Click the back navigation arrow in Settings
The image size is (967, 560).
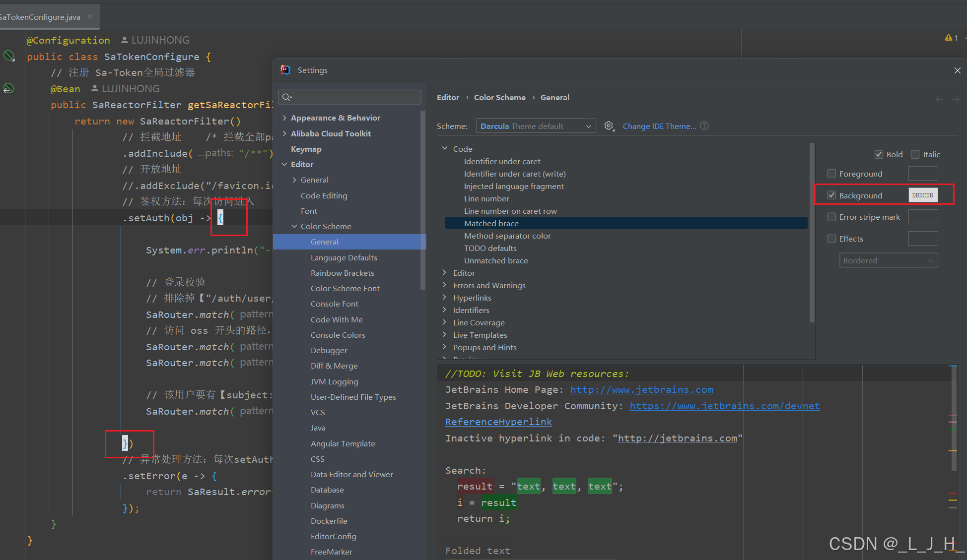(x=940, y=99)
